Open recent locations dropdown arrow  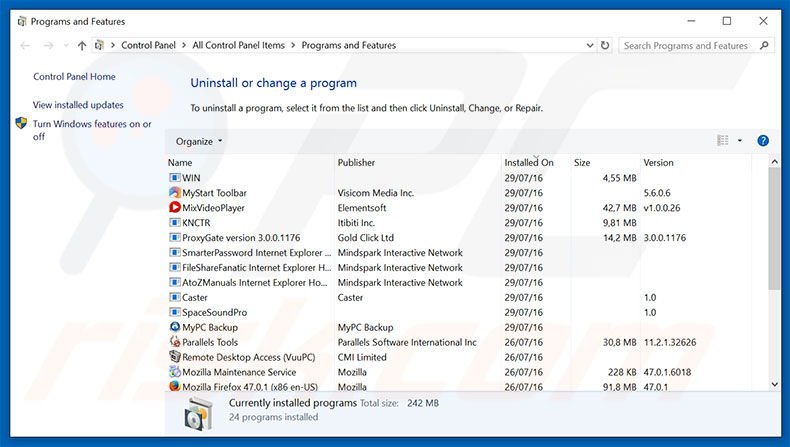coord(66,46)
